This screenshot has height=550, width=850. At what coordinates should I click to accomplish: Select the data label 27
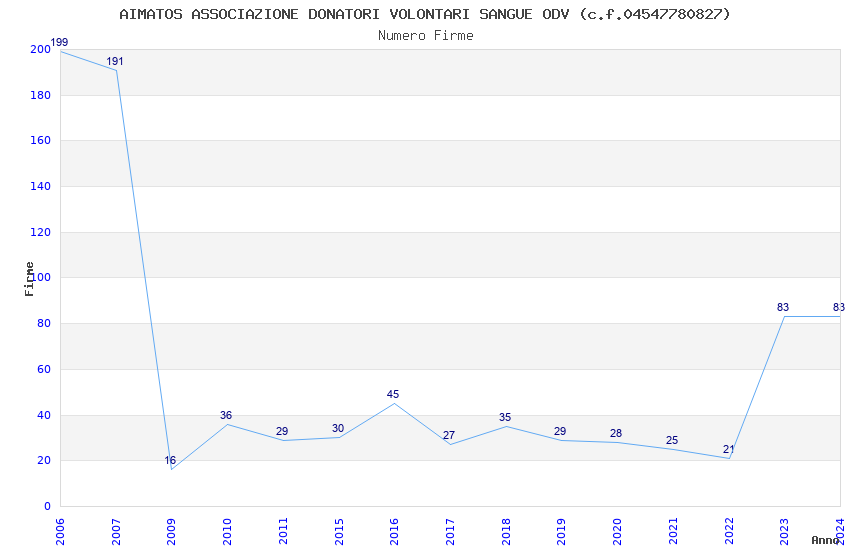[449, 435]
